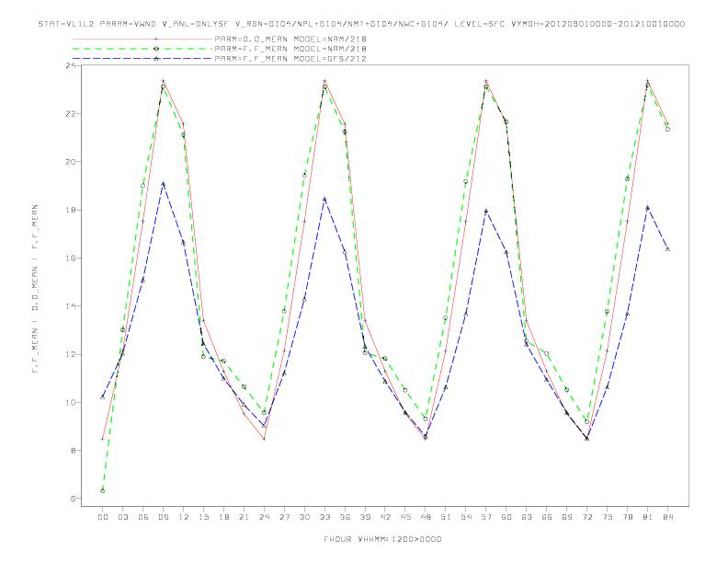Click y-axis tick label 14

[x=71, y=306]
